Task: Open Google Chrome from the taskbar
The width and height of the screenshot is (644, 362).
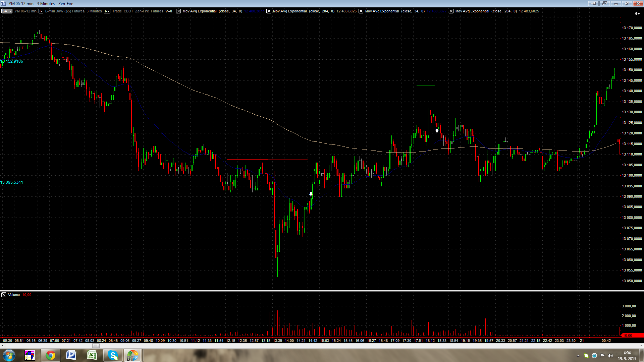Action: [x=51, y=355]
